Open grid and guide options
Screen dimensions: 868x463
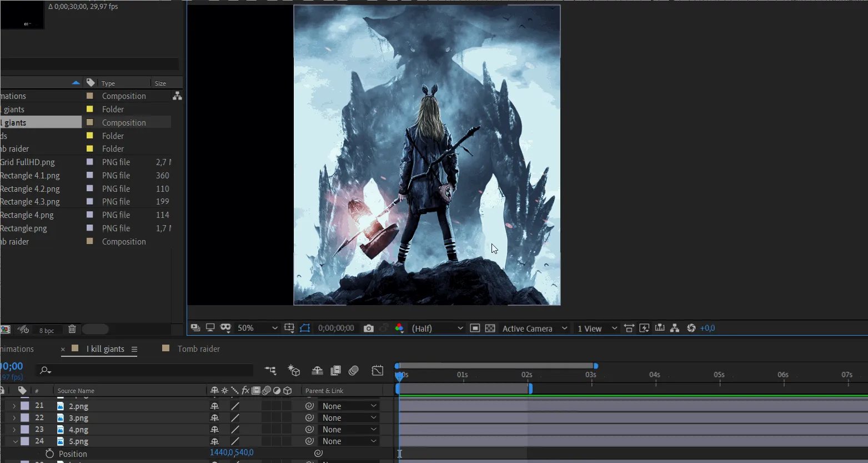(289, 328)
